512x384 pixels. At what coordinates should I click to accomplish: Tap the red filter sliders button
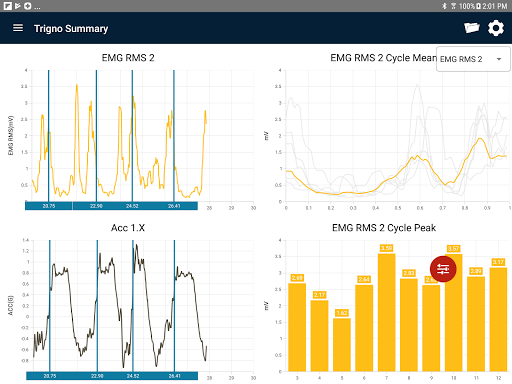[443, 269]
